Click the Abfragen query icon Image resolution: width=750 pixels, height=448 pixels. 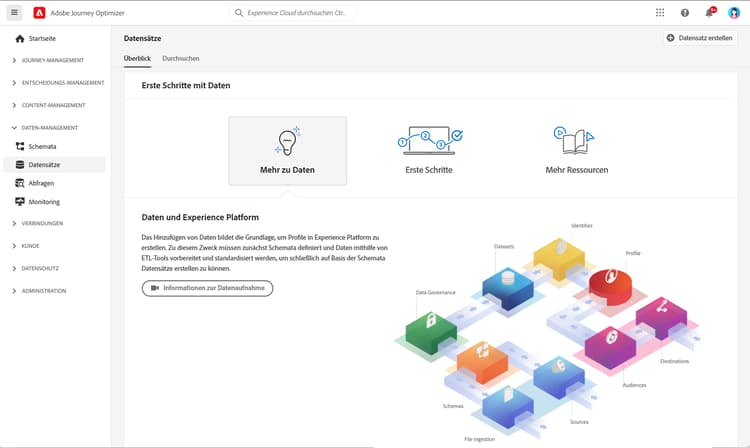pos(20,183)
